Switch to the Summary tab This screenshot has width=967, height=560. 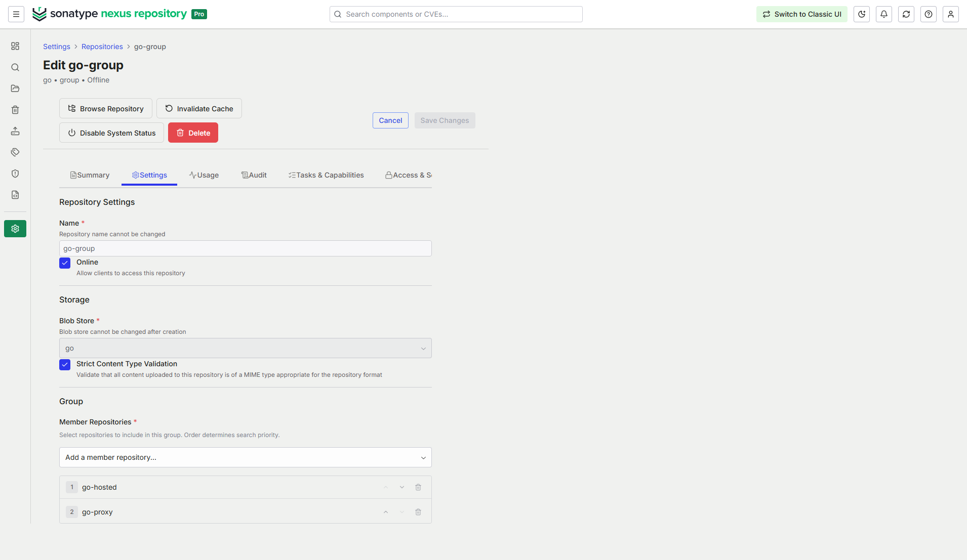point(90,175)
